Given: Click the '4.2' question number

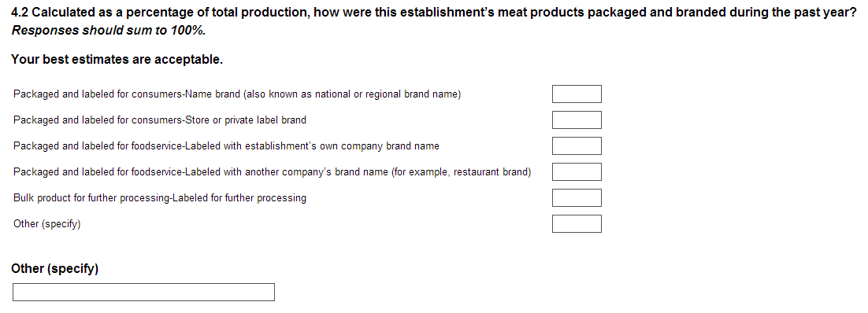Looking at the screenshot, I should pos(20,13).
